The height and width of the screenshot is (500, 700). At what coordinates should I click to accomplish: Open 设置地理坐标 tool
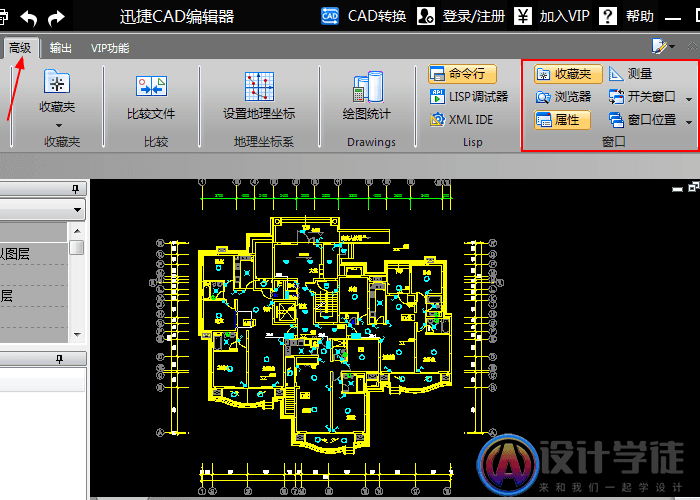259,95
